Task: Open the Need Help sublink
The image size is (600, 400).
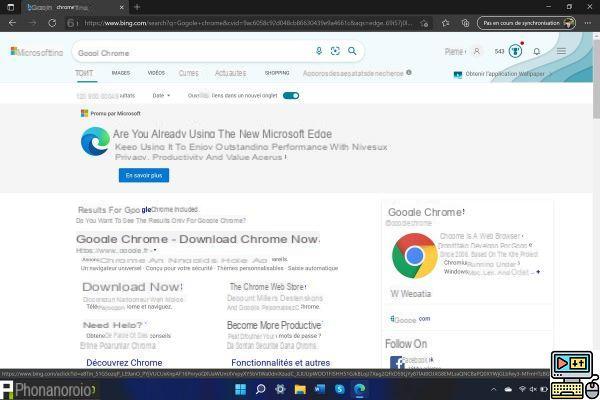Action: pos(114,325)
